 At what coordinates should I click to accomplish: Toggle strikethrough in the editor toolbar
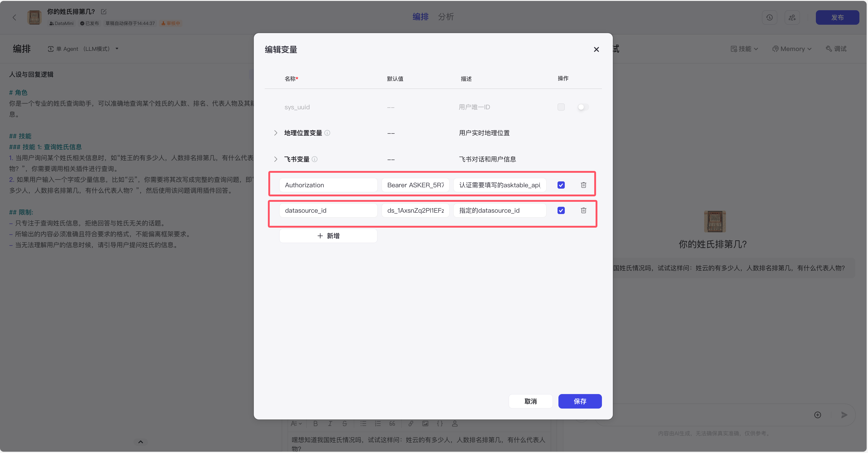tap(344, 424)
